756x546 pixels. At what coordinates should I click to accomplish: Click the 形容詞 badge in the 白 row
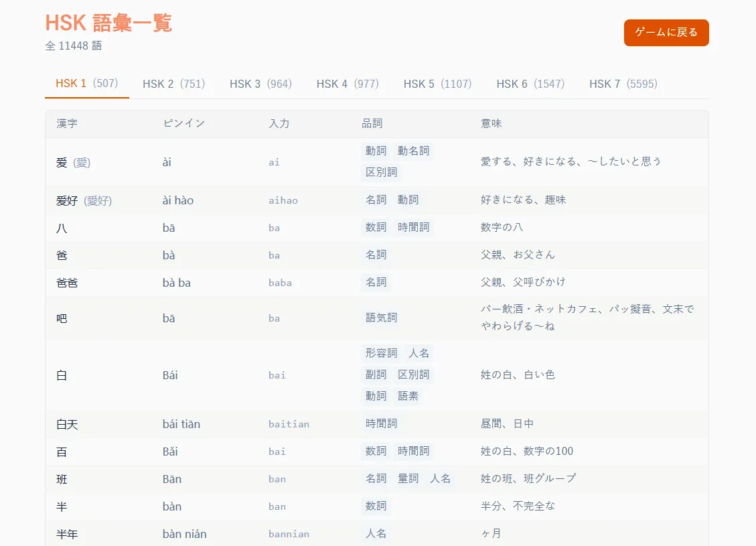click(381, 353)
